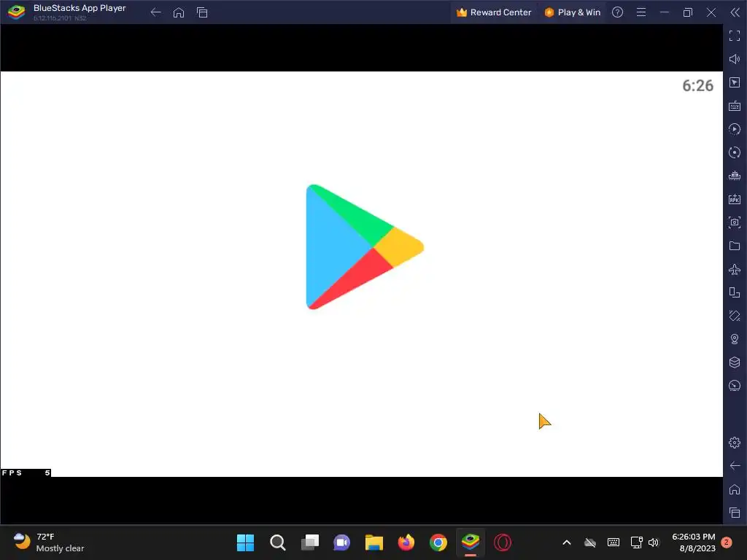The image size is (747, 560).
Task: Open the network tray icon
Action: (636, 542)
